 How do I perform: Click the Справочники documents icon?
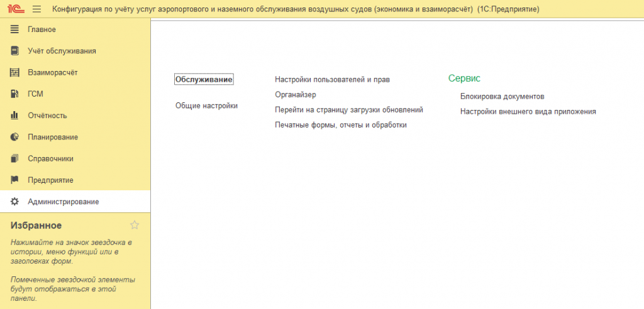(x=15, y=158)
